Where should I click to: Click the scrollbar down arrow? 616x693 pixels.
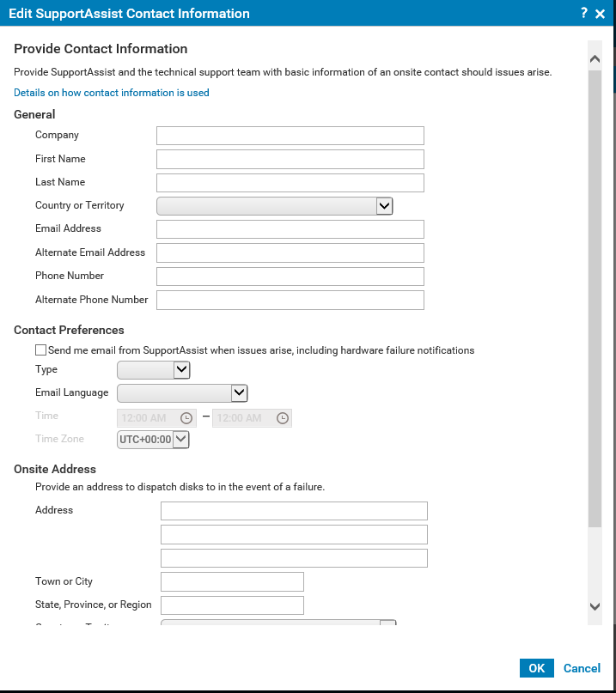595,606
